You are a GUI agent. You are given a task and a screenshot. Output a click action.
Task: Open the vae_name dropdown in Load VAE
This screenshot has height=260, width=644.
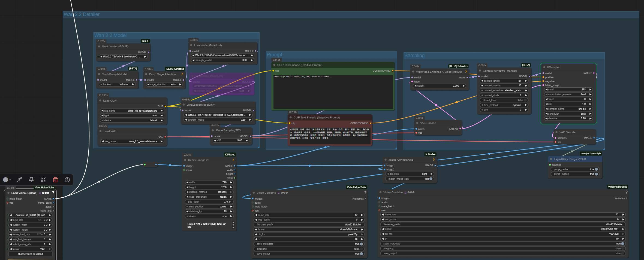click(132, 141)
